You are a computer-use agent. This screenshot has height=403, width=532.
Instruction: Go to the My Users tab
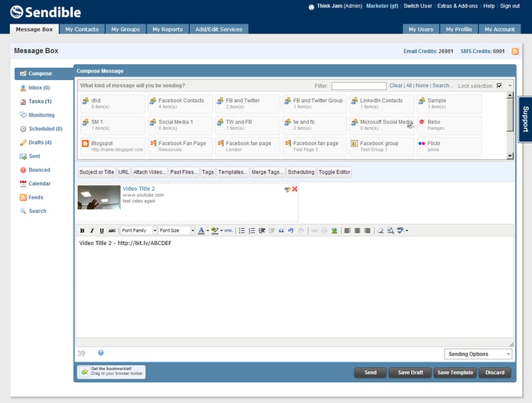420,29
